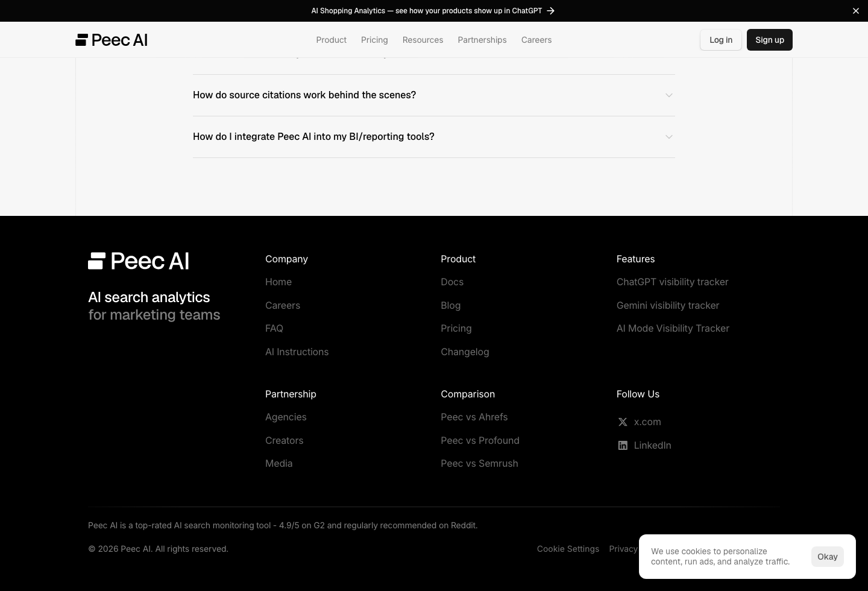The image size is (868, 591).
Task: Click the arrow icon in announcement banner
Action: point(550,11)
